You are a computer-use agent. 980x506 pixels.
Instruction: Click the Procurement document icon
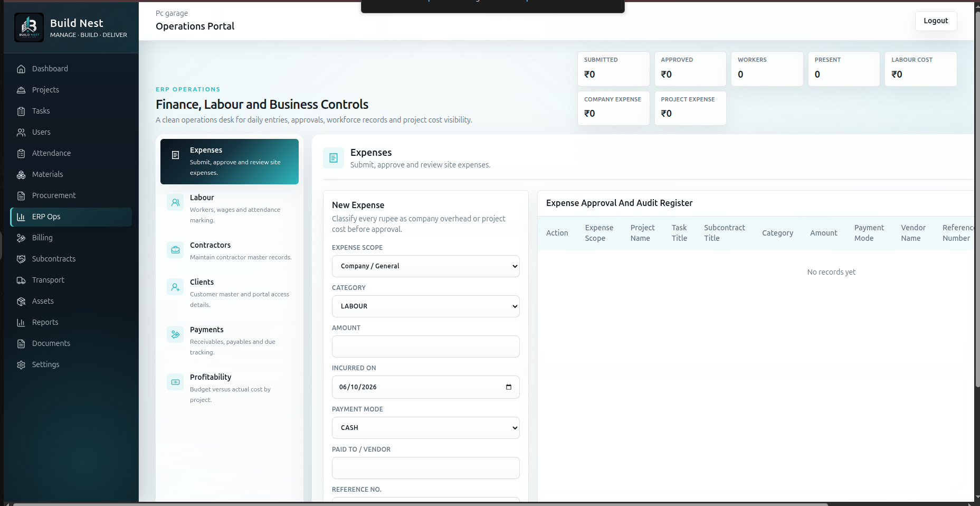click(x=21, y=195)
